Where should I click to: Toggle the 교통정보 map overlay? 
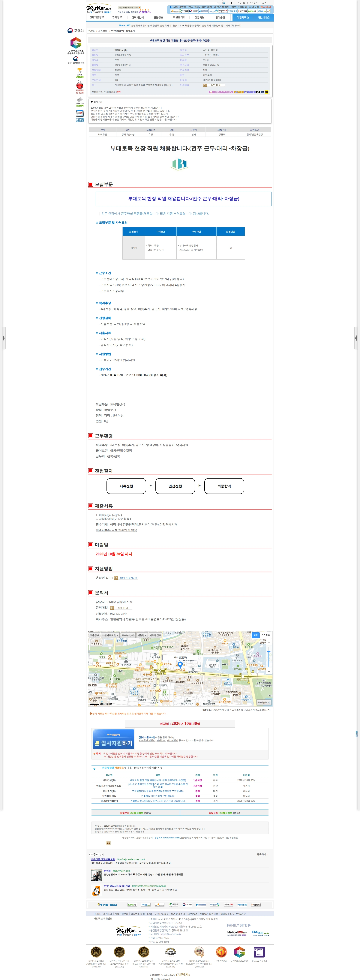click(x=94, y=635)
